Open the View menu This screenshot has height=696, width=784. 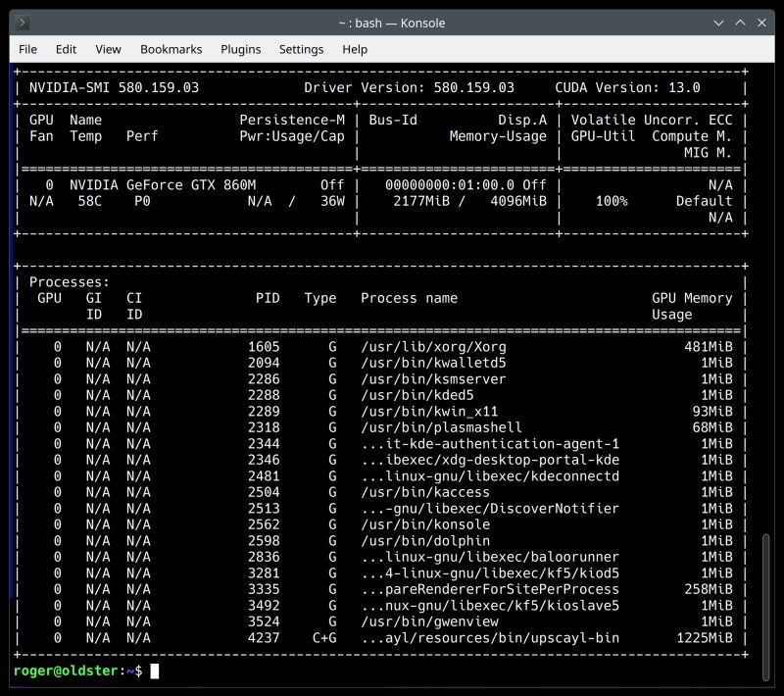tap(108, 49)
